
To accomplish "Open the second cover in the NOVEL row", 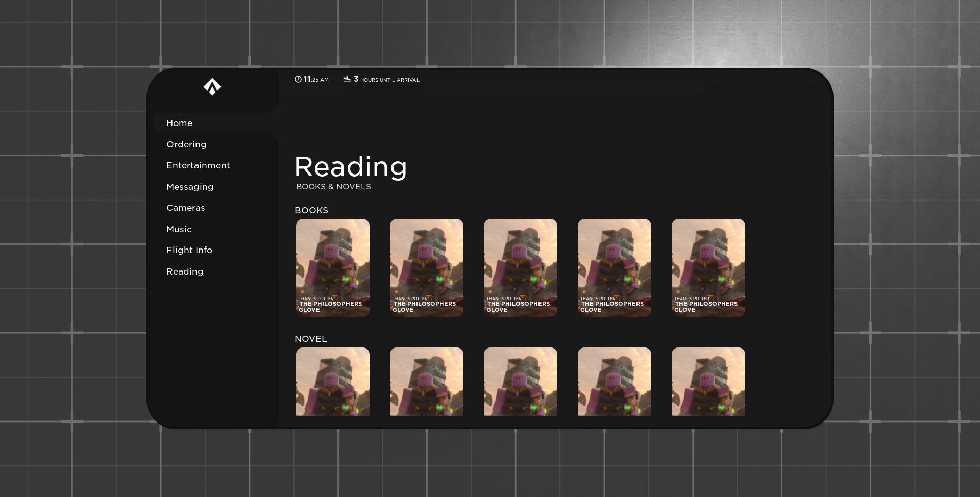I will pyautogui.click(x=427, y=382).
